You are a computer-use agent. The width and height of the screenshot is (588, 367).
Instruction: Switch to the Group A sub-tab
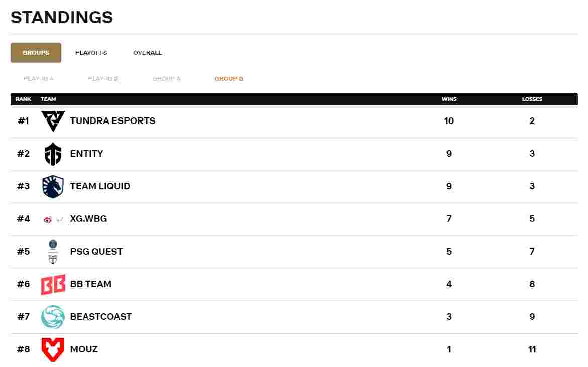click(x=167, y=79)
